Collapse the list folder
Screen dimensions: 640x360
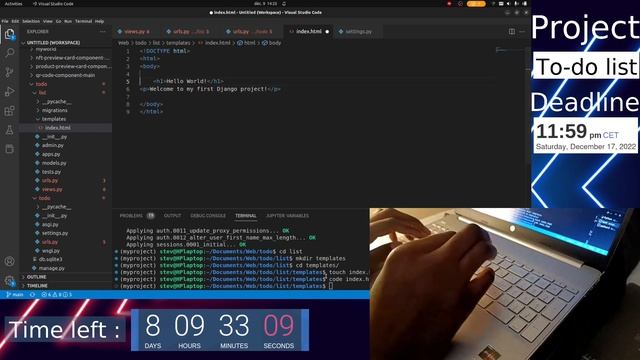[42, 93]
